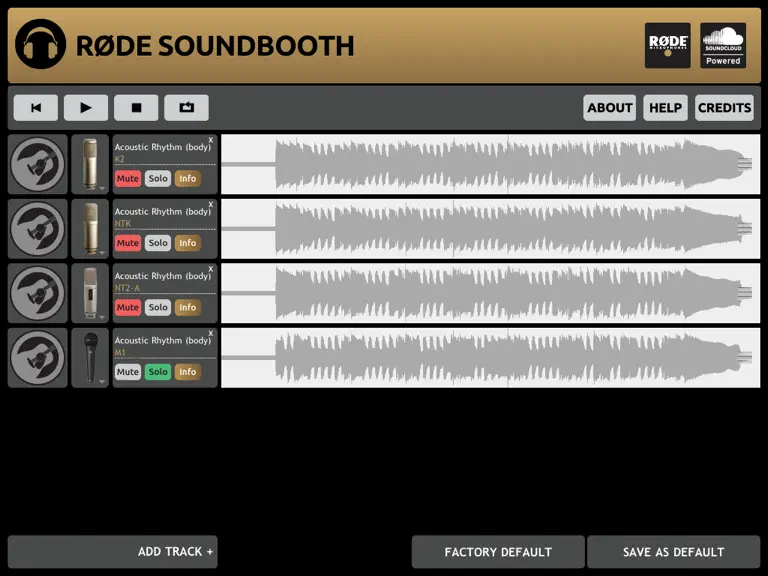Mute the M1 track

128,372
